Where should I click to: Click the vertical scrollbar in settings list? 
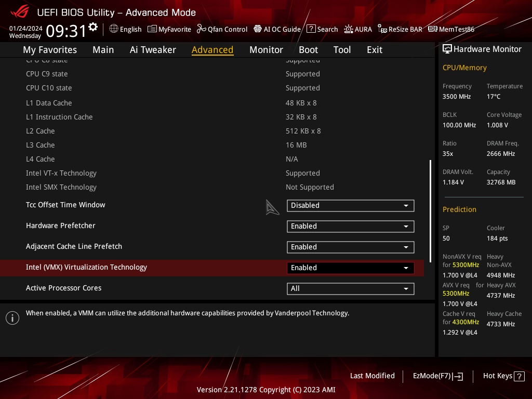(430, 210)
